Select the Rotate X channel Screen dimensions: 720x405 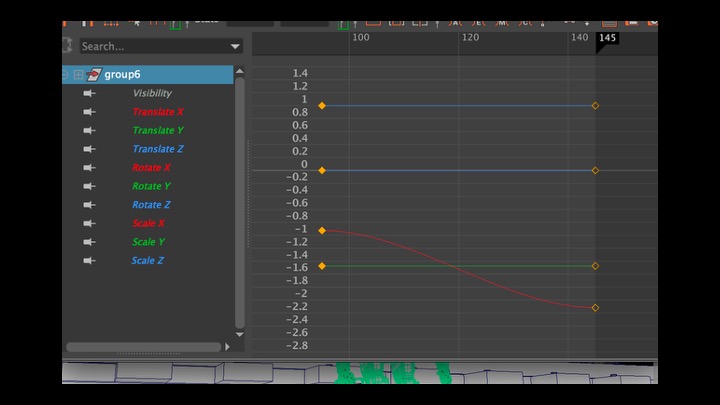[x=151, y=168]
